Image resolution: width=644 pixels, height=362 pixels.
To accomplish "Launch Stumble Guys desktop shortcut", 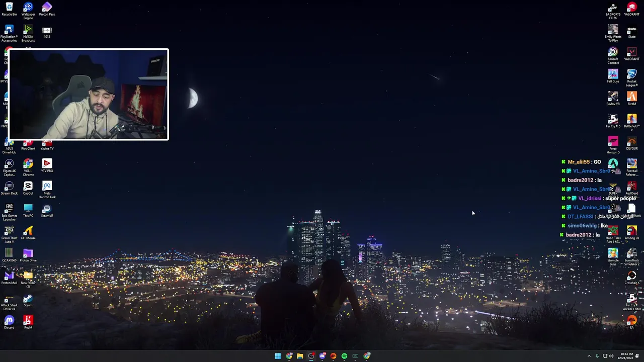I will (613, 257).
